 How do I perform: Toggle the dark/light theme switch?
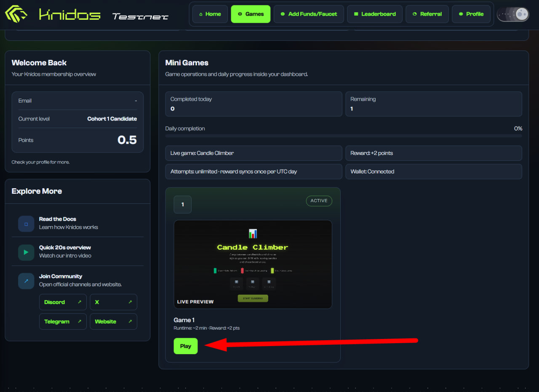coord(513,14)
